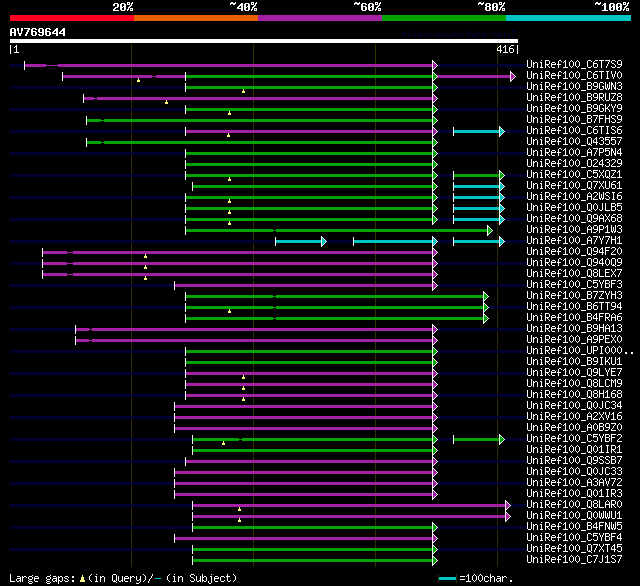The height and width of the screenshot is (586, 640).
Task: Click the purple ~60% identity legend segment
Action: 320,18
